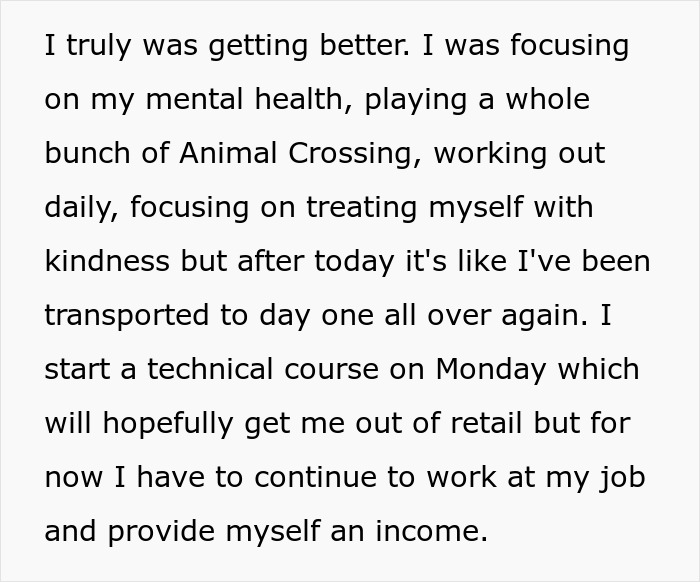Click the word "again." in the paragraph

[545, 317]
